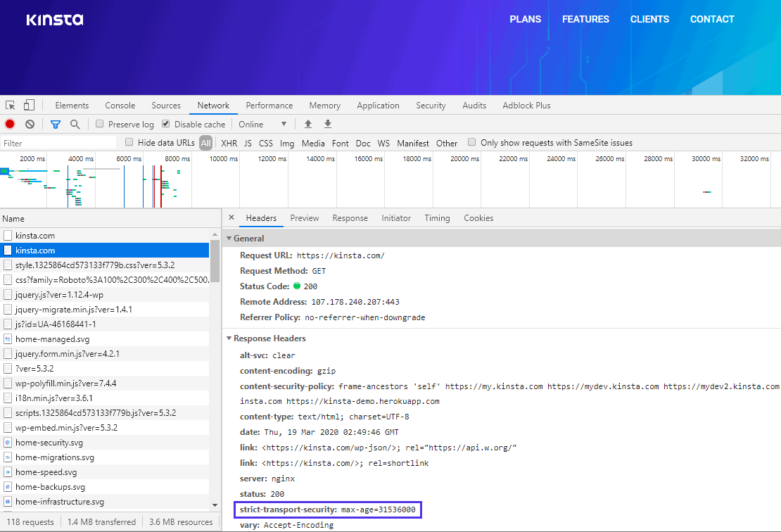Click the search magnifier icon
The image size is (781, 532).
click(73, 124)
